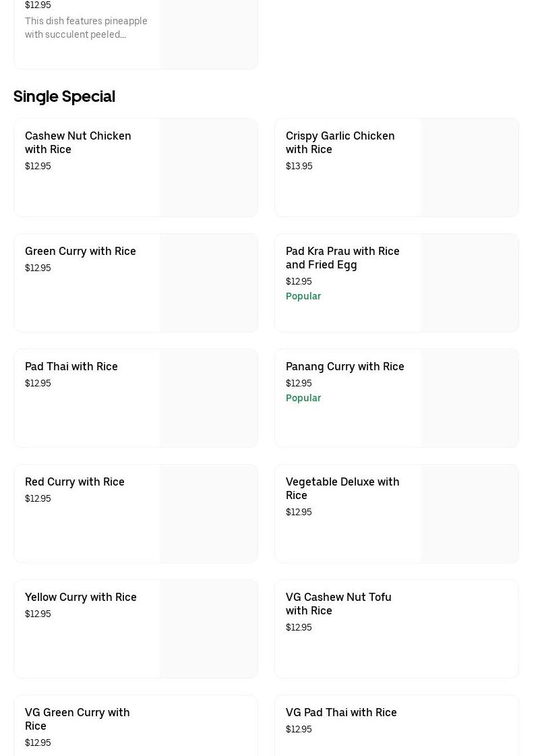Click the Cashew Nut Chicken image thumbnail
The width and height of the screenshot is (542, 756).
click(209, 168)
